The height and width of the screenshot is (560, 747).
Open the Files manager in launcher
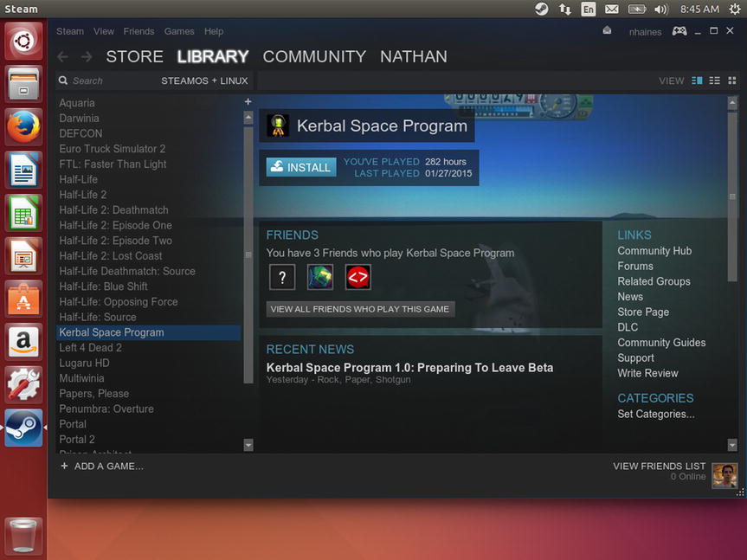(x=23, y=84)
